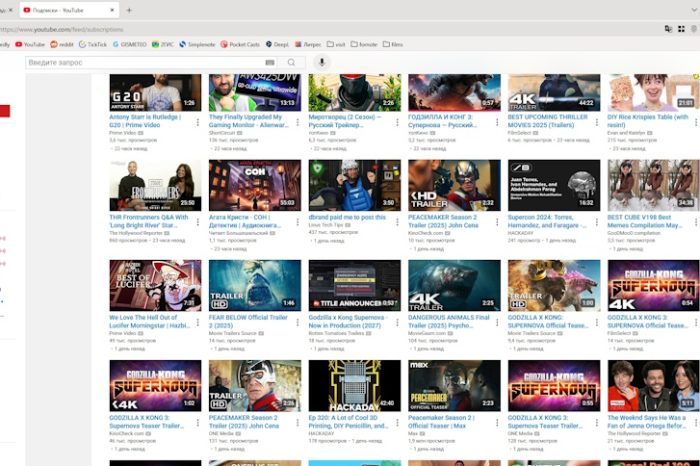Expand the fornote bookmarks folder
700x466 pixels.
[x=364, y=44]
